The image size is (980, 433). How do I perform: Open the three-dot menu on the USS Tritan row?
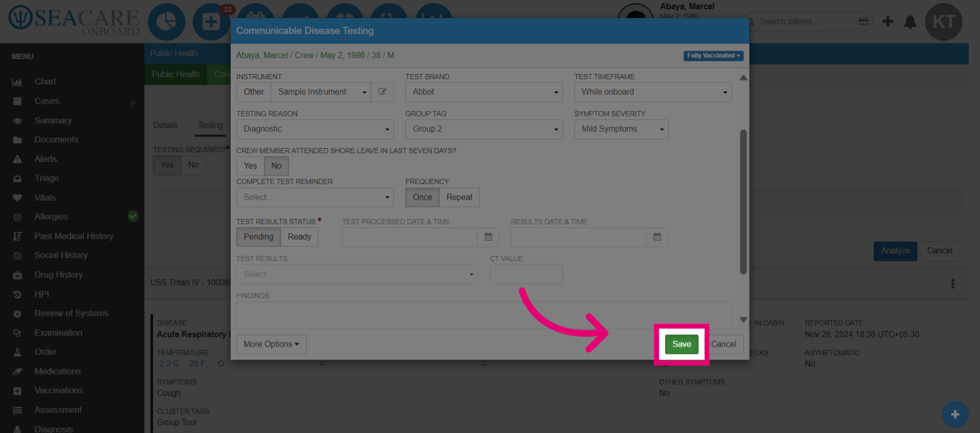952,283
